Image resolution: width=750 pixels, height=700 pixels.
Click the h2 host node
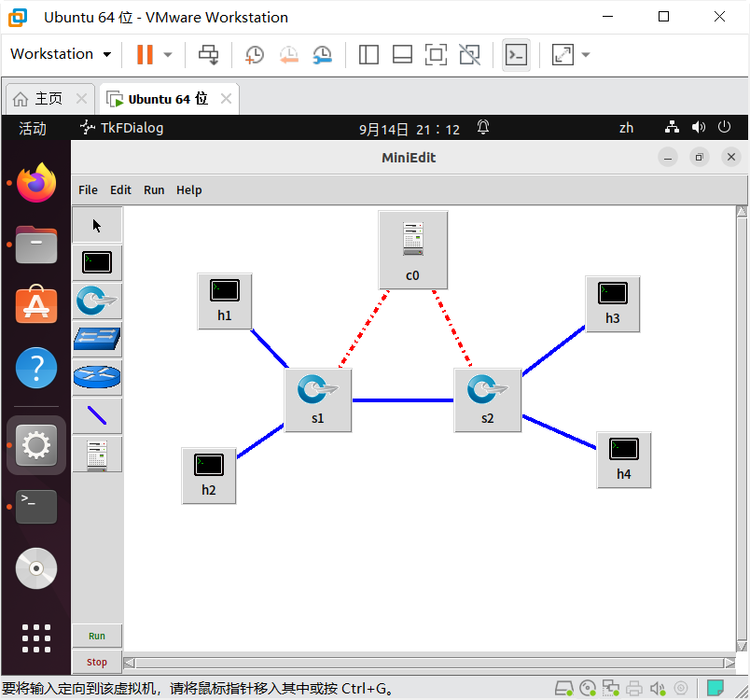[209, 476]
